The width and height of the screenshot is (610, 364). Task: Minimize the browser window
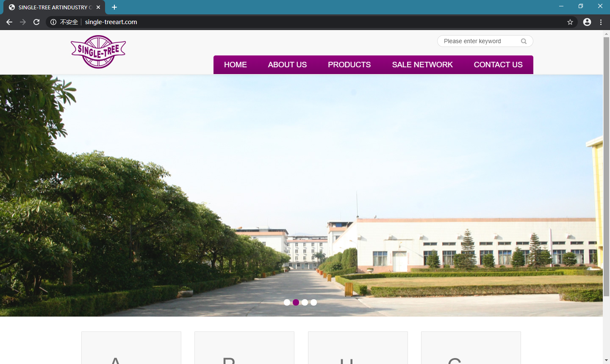[561, 6]
